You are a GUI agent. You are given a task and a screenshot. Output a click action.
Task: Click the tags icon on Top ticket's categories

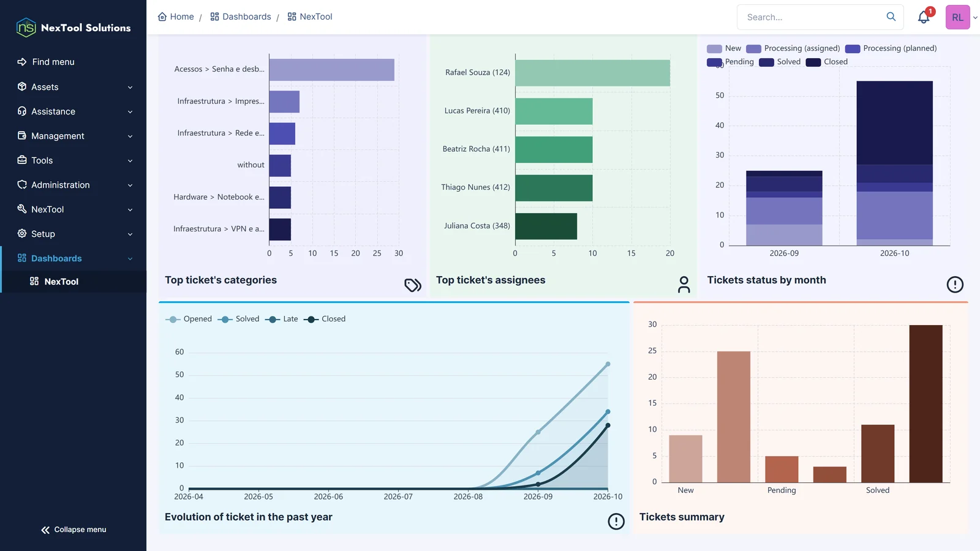tap(413, 285)
